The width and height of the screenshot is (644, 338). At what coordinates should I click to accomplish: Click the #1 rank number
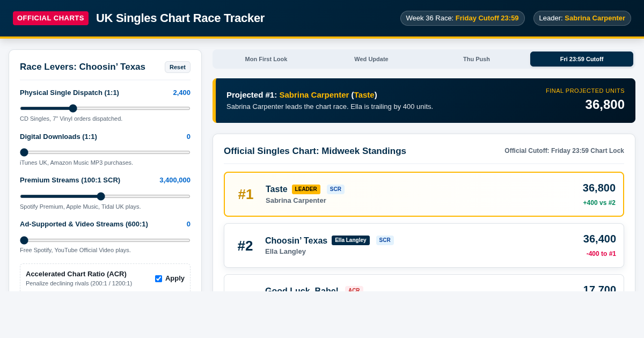pyautogui.click(x=246, y=194)
